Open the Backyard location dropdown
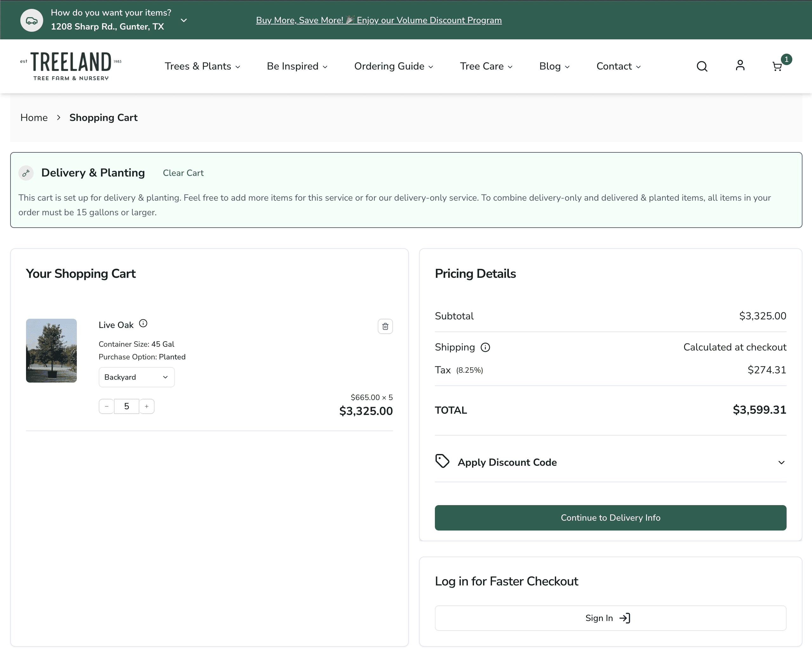The height and width of the screenshot is (661, 812). (x=136, y=377)
